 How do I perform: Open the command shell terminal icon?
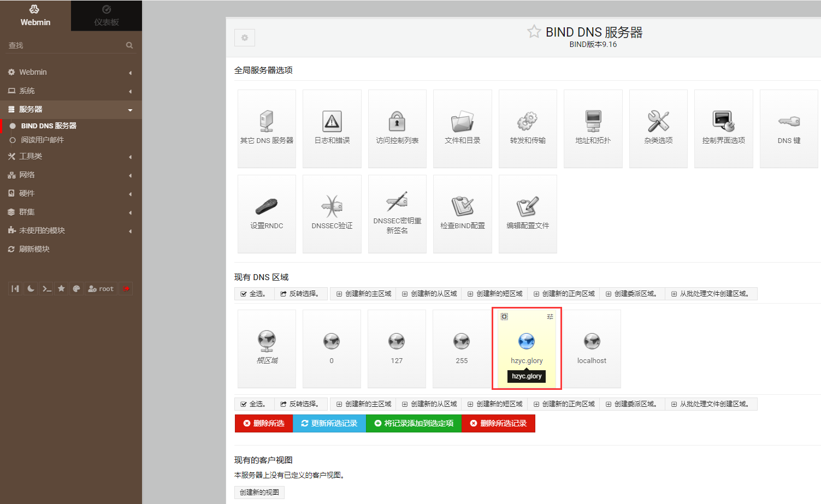(x=46, y=289)
